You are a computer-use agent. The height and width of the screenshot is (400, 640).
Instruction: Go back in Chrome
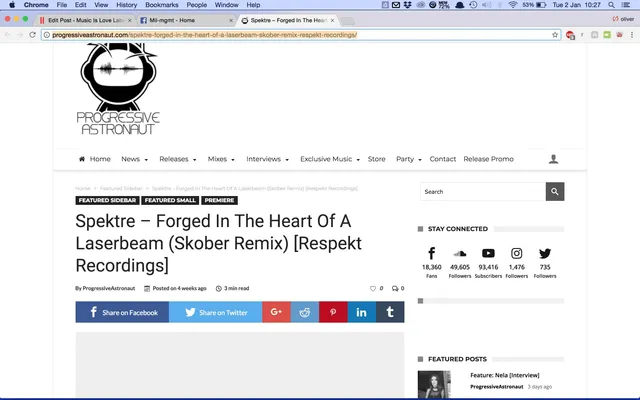click(7, 35)
